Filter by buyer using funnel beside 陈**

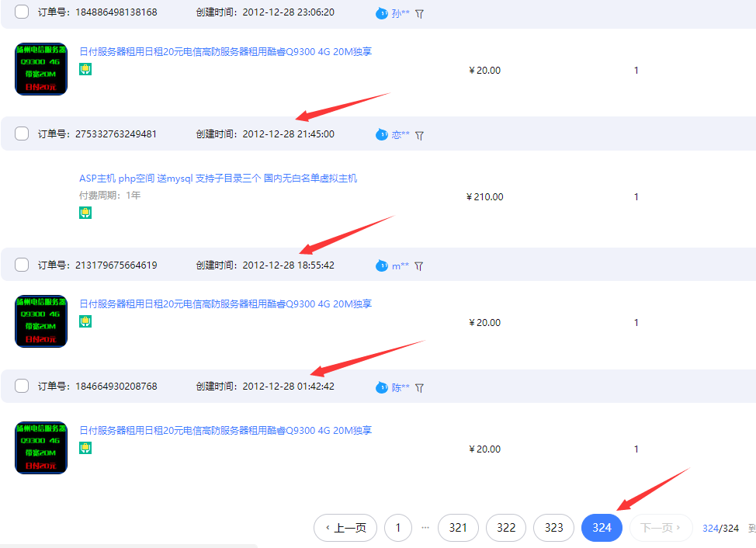[x=419, y=387]
